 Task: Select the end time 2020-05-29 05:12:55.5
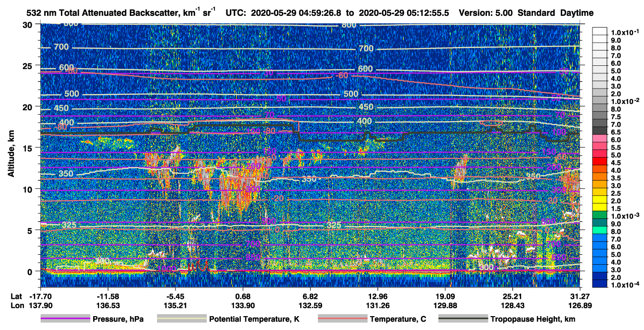405,13
